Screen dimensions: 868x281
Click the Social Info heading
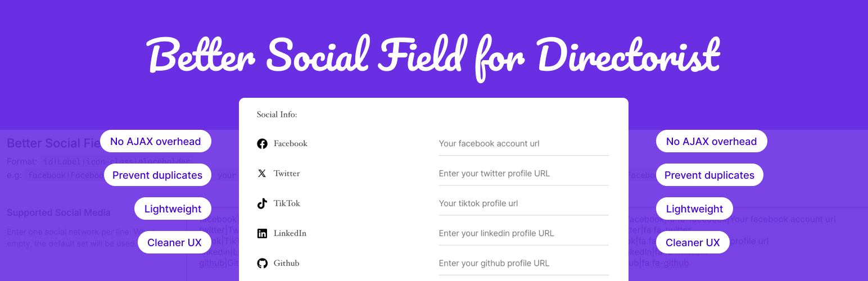click(x=277, y=115)
